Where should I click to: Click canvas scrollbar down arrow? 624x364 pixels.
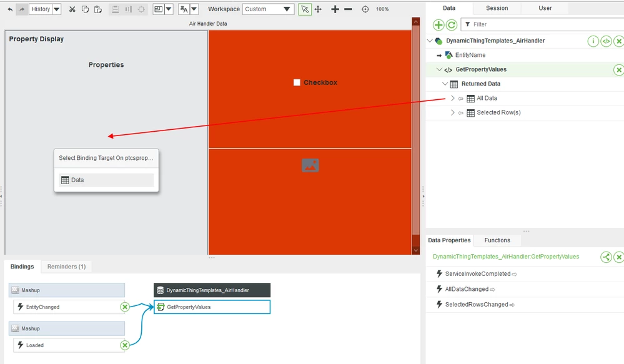[x=416, y=250]
